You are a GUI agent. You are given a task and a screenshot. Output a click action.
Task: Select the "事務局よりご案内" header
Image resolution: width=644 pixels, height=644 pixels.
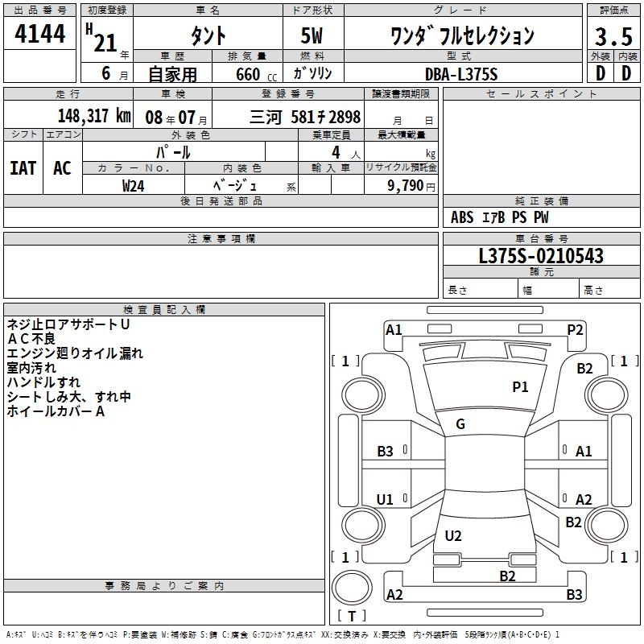pos(164,586)
